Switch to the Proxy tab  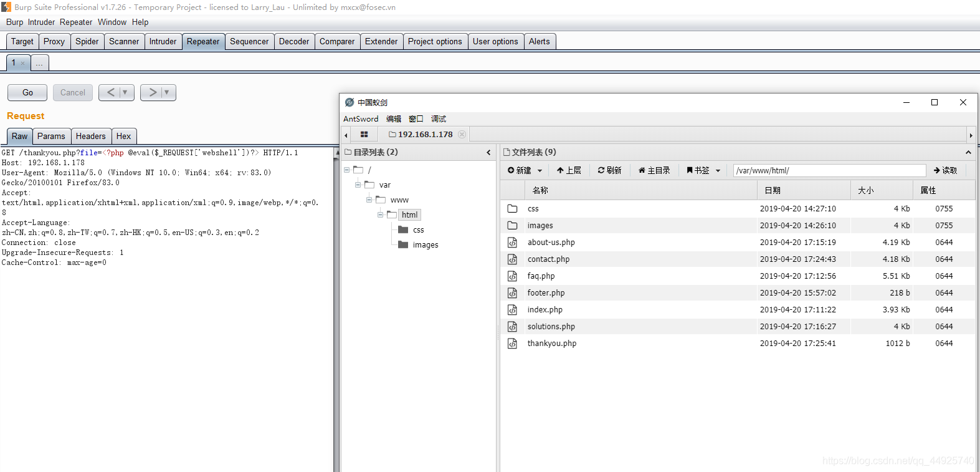coord(54,42)
